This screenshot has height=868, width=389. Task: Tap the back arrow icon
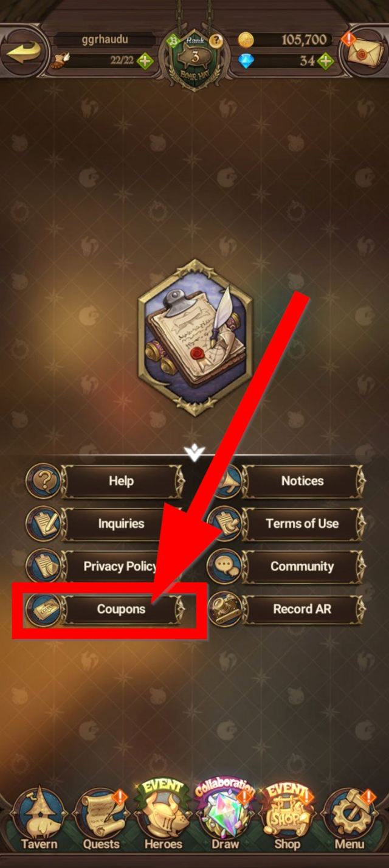pyautogui.click(x=23, y=52)
